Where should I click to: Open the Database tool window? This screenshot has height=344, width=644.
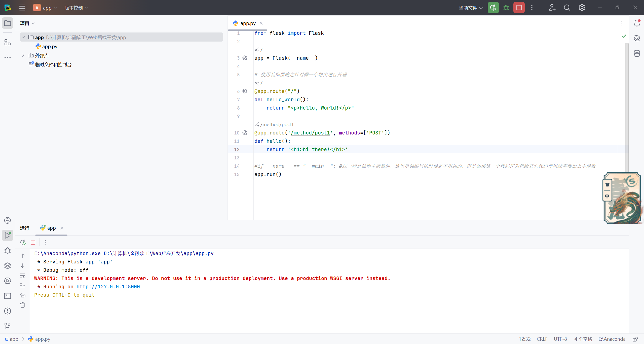click(637, 53)
